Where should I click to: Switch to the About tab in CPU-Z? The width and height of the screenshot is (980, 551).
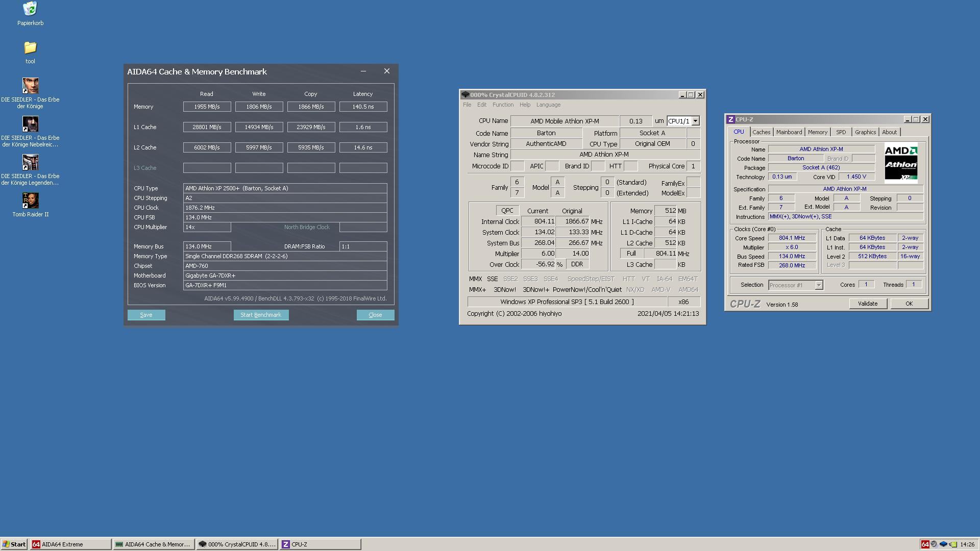(x=889, y=132)
